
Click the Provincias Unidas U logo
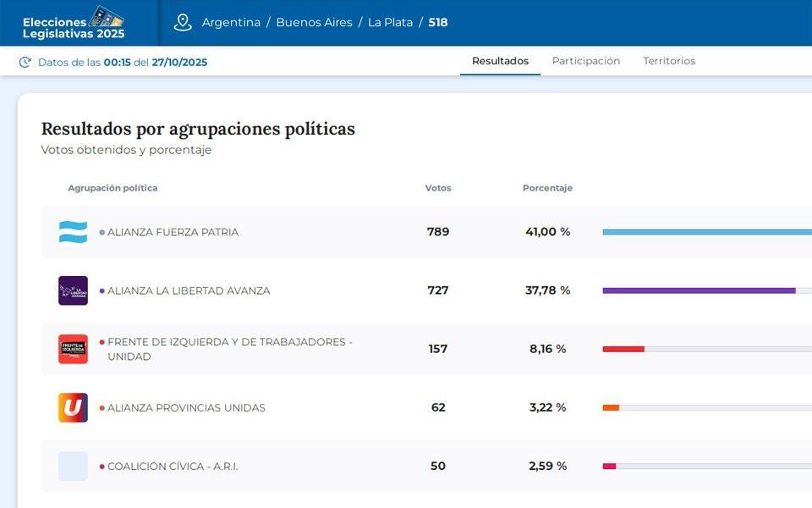(73, 407)
